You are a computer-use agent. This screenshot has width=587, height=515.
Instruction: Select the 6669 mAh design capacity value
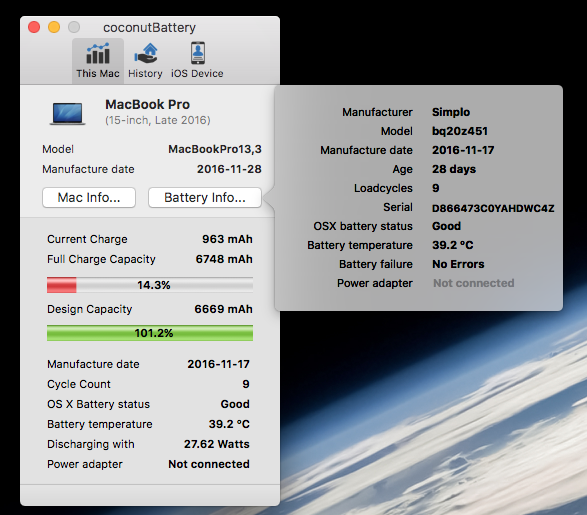[223, 309]
